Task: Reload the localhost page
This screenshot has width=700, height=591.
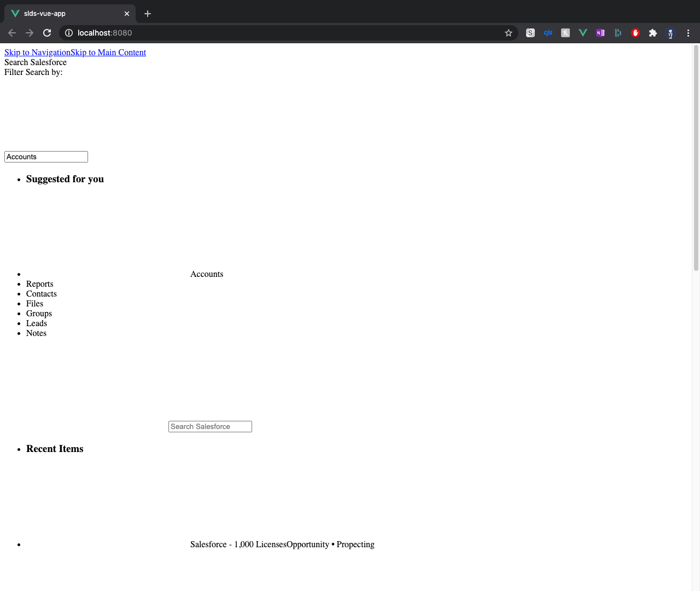Action: pyautogui.click(x=47, y=33)
